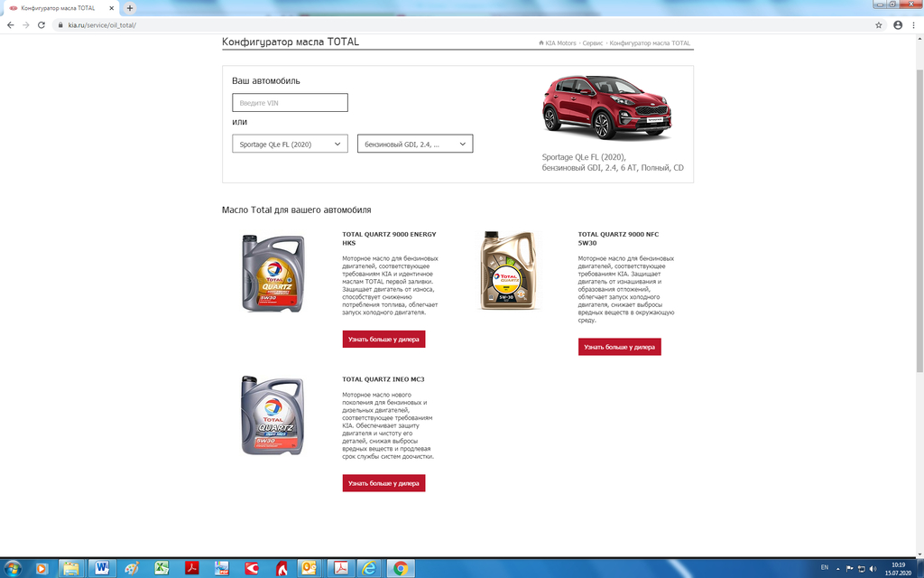Click the TOTAL QUARTZ 9000 ENERGY HKS title
924x578 pixels.
(389, 238)
